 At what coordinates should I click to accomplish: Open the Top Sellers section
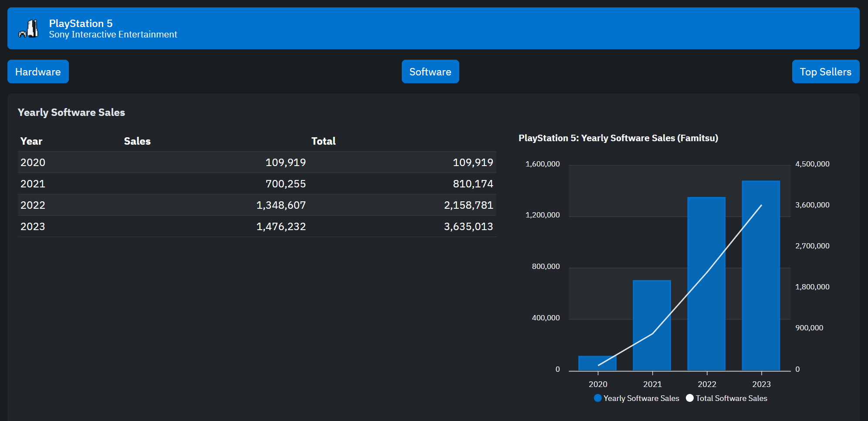tap(825, 71)
